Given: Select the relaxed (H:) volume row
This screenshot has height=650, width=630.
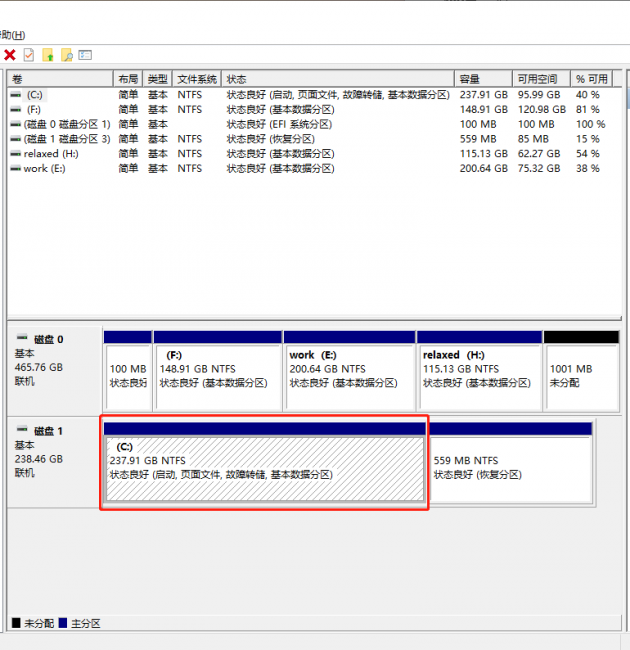Looking at the screenshot, I should coord(314,154).
